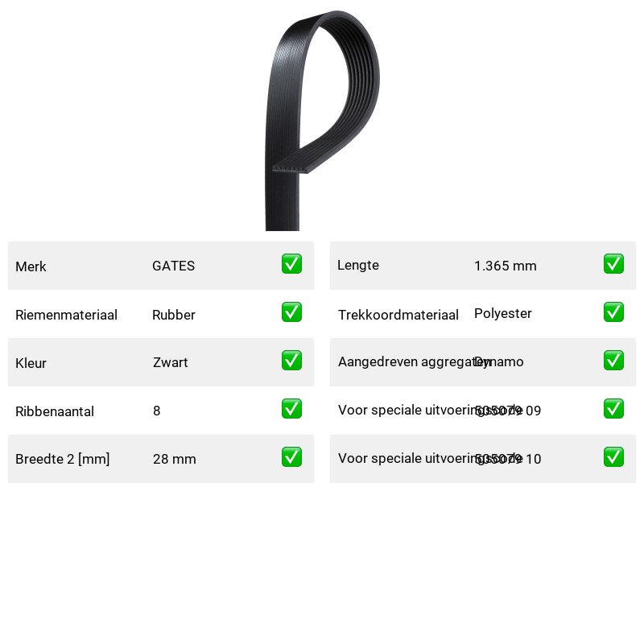Click the checkmark beside 28 mm

click(x=291, y=457)
